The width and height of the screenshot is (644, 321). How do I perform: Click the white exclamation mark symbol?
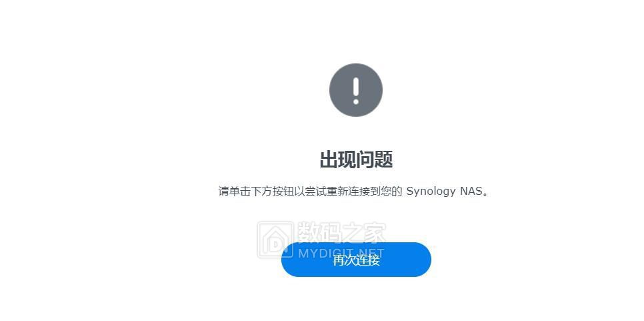[356, 89]
